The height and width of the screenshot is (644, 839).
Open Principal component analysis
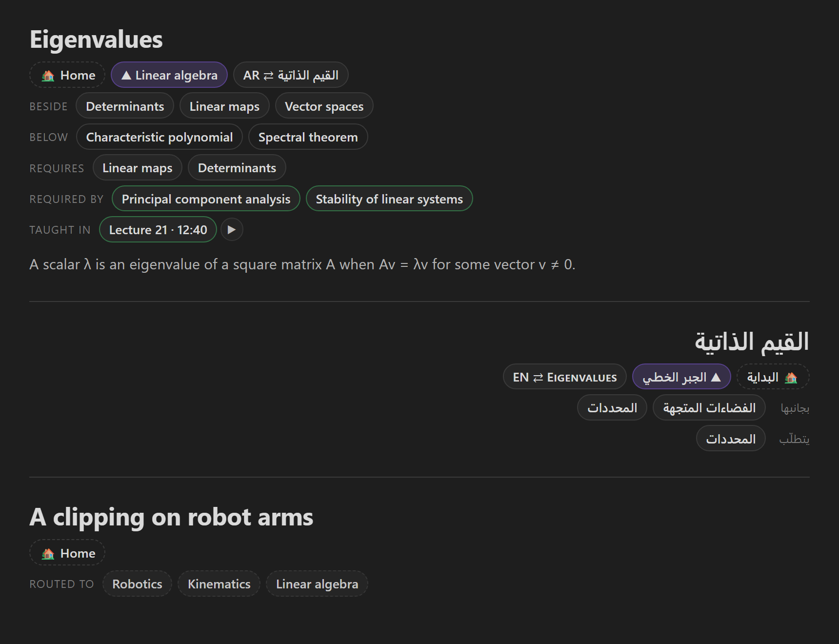coord(206,199)
